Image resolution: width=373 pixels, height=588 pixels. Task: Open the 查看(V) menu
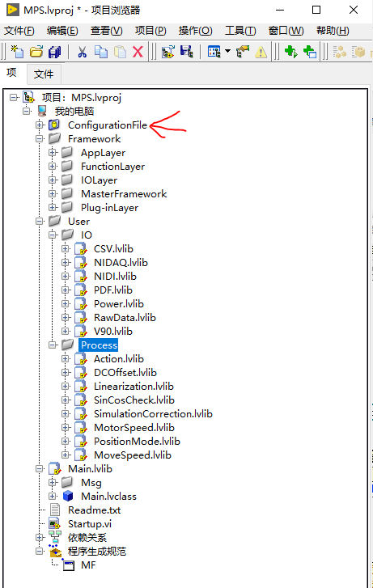click(106, 31)
